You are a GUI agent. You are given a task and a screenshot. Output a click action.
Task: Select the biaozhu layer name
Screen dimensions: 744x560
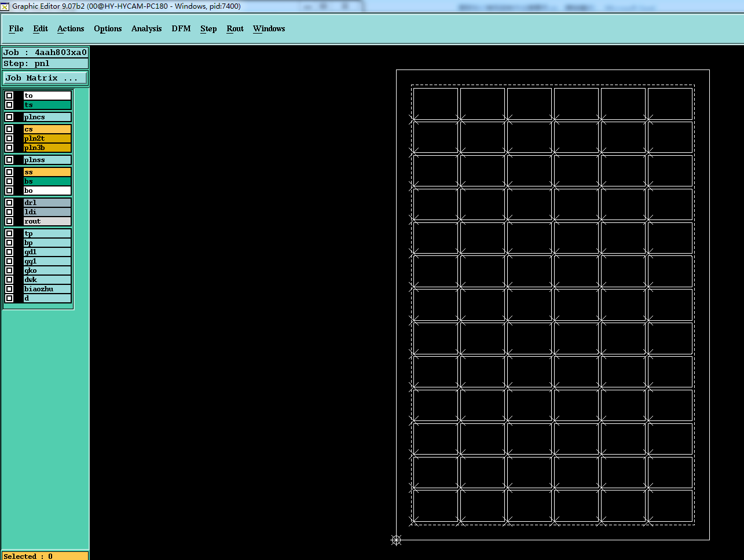(x=47, y=289)
